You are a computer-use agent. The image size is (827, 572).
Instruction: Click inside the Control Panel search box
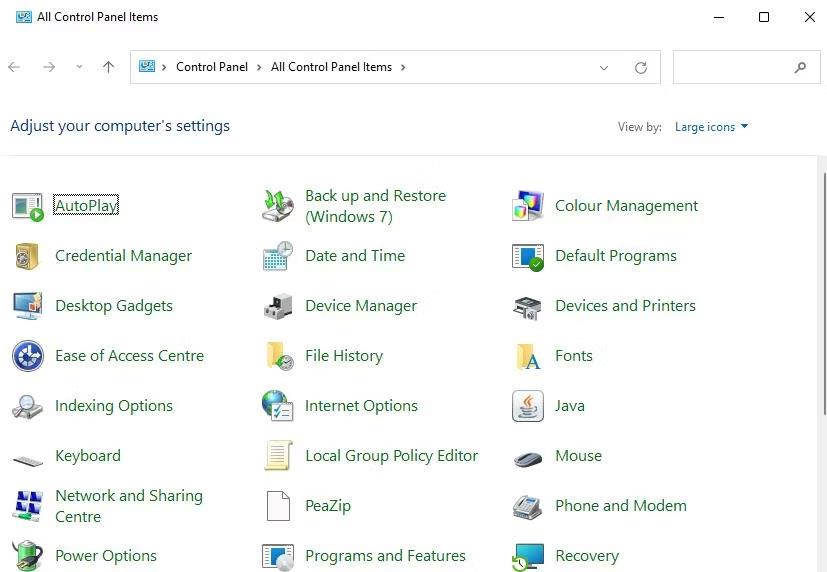pyautogui.click(x=746, y=67)
